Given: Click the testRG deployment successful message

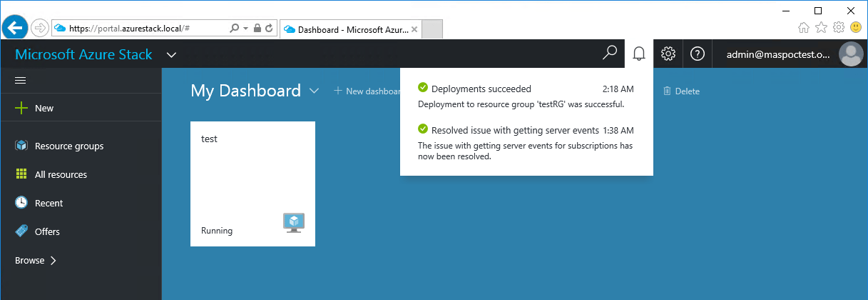Looking at the screenshot, I should point(521,104).
